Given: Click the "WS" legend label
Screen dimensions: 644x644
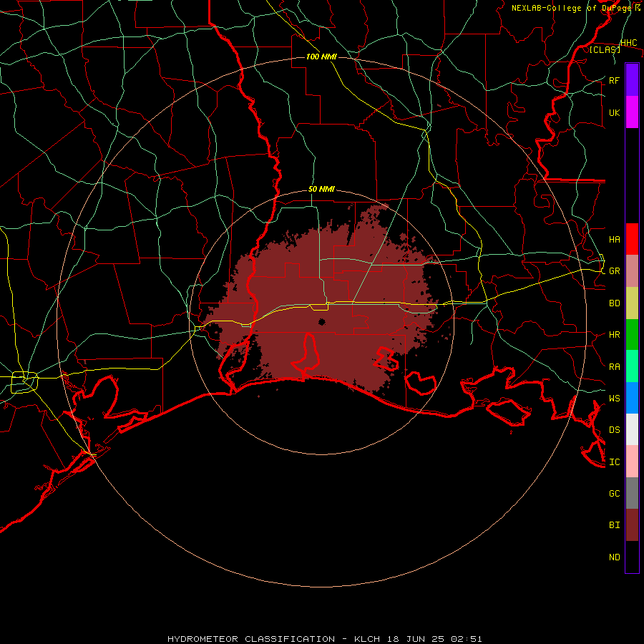Looking at the screenshot, I should [x=615, y=399].
